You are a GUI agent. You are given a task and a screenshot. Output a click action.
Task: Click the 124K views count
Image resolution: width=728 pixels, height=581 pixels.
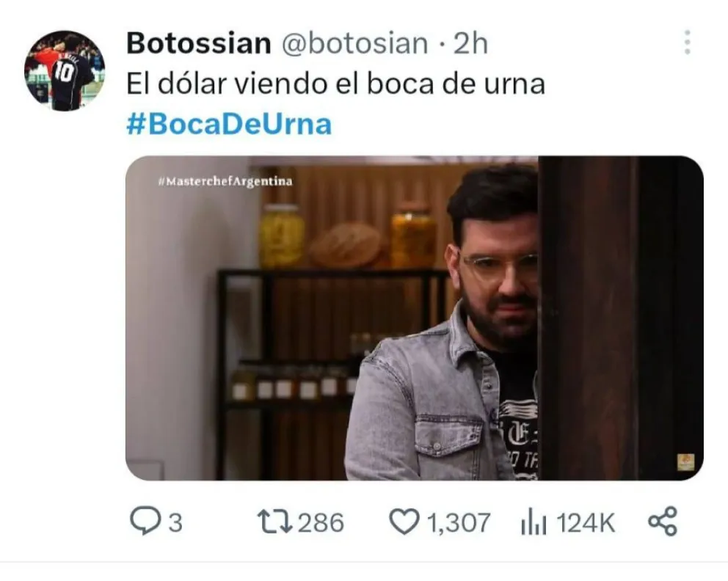click(x=586, y=523)
